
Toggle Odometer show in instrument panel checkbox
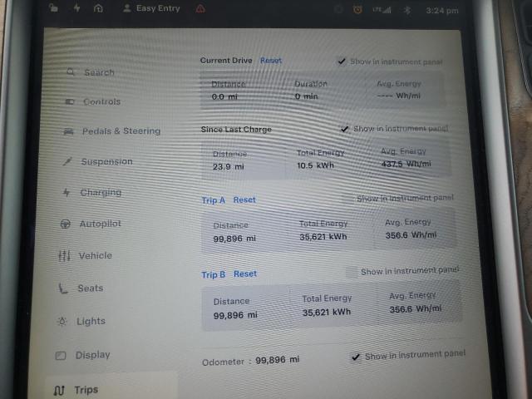point(356,357)
